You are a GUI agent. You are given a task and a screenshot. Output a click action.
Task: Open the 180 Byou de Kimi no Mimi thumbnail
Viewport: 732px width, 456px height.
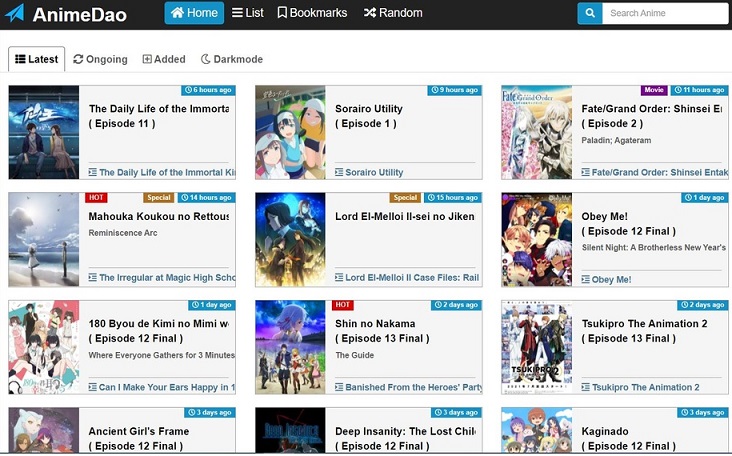click(x=44, y=347)
